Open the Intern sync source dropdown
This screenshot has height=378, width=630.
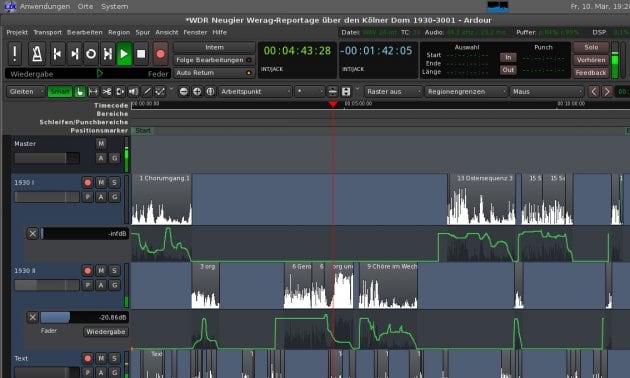[214, 47]
